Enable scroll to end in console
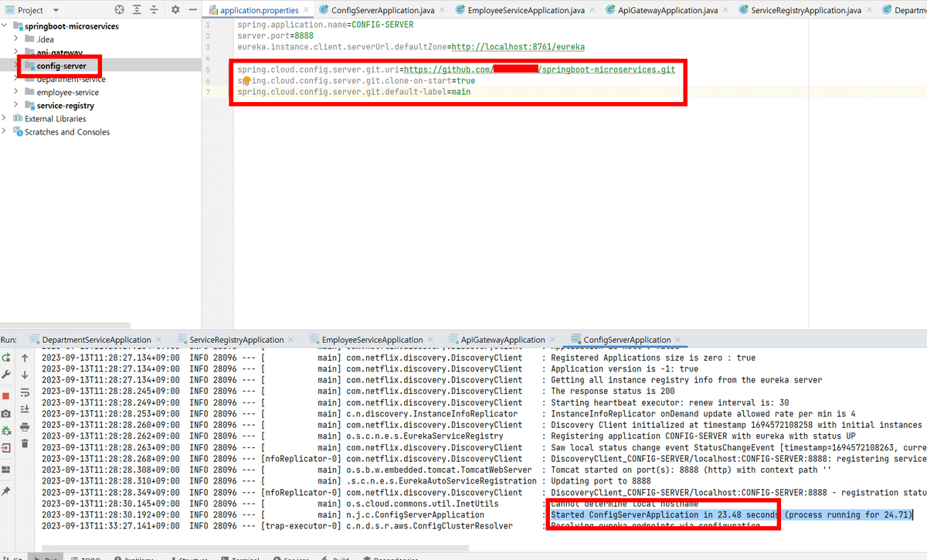Image resolution: width=927 pixels, height=560 pixels. [x=25, y=407]
